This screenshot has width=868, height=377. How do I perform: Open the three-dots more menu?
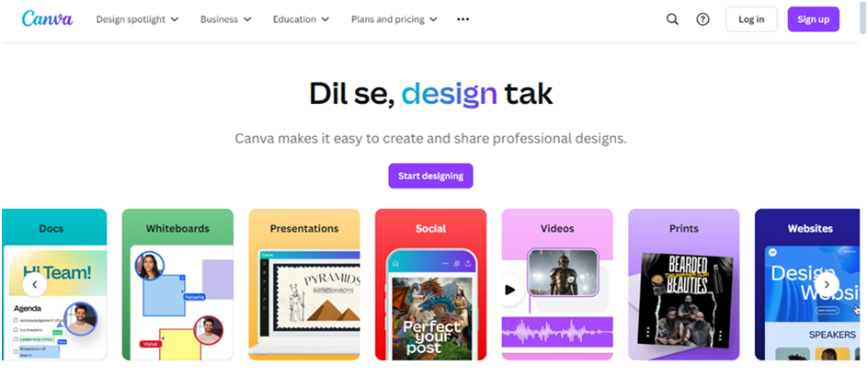pos(463,19)
